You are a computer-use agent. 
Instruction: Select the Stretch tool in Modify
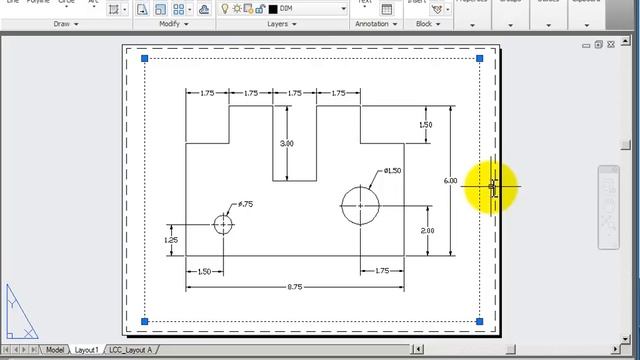[142, 9]
